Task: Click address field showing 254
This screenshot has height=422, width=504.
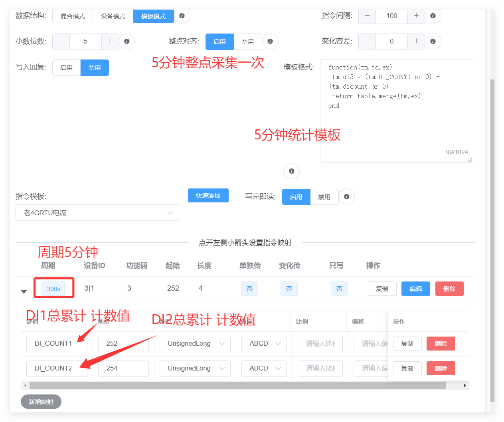Action: 123,369
